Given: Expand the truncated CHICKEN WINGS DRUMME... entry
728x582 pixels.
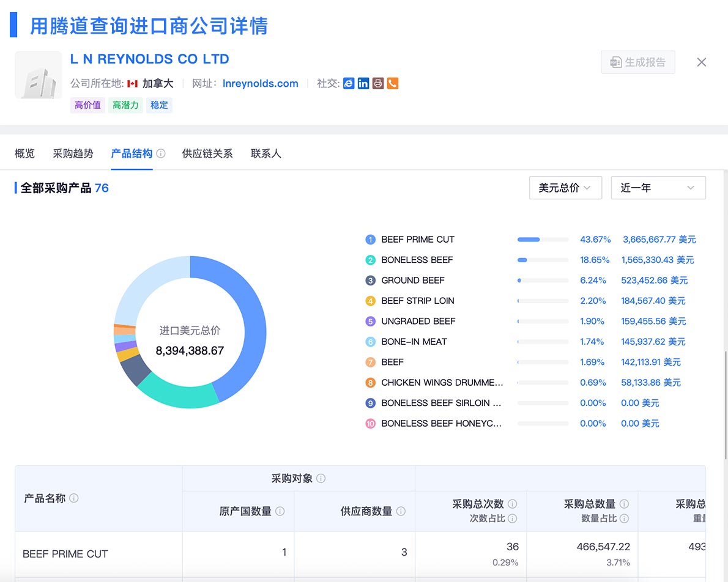Looking at the screenshot, I should point(442,382).
